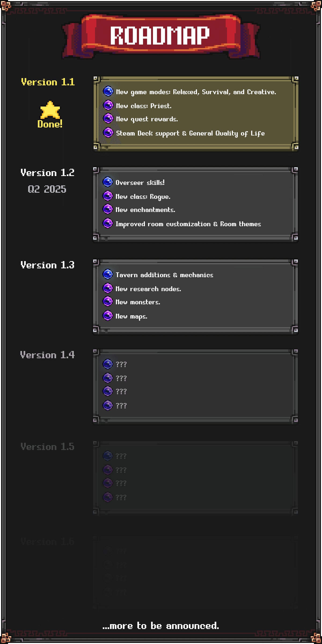Click the first orb in the Version 1.4 panel
This screenshot has width=322, height=644.
tap(108, 364)
